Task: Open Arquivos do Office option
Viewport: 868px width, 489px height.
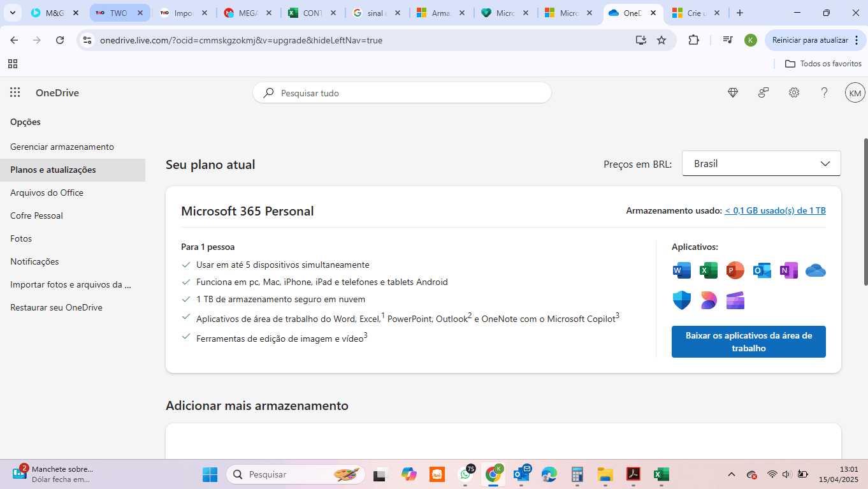Action: pyautogui.click(x=47, y=193)
